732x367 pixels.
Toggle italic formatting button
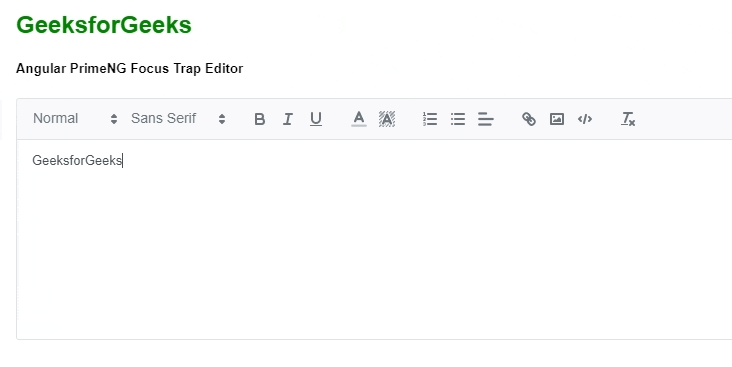[x=288, y=119]
